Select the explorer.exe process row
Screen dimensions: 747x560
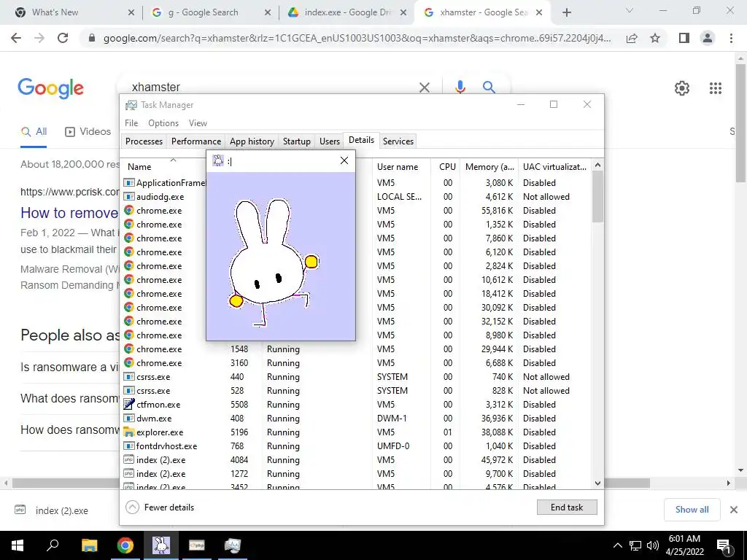(x=356, y=432)
